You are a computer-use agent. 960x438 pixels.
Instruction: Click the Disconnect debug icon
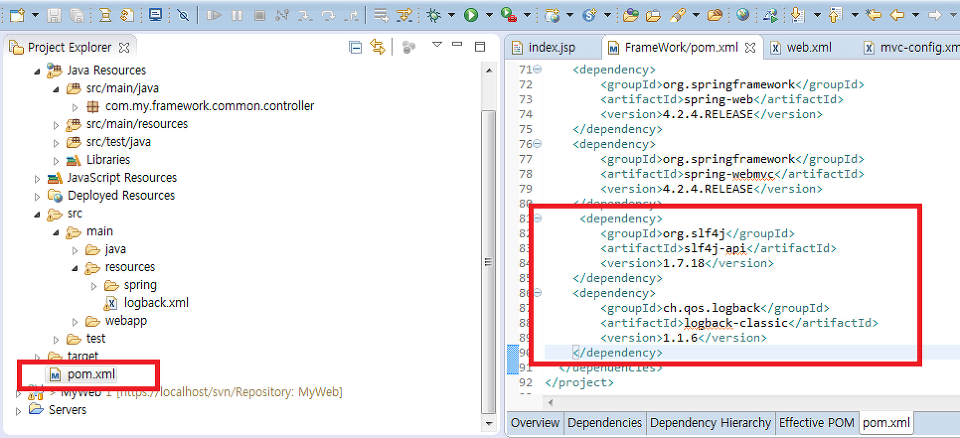click(x=282, y=15)
